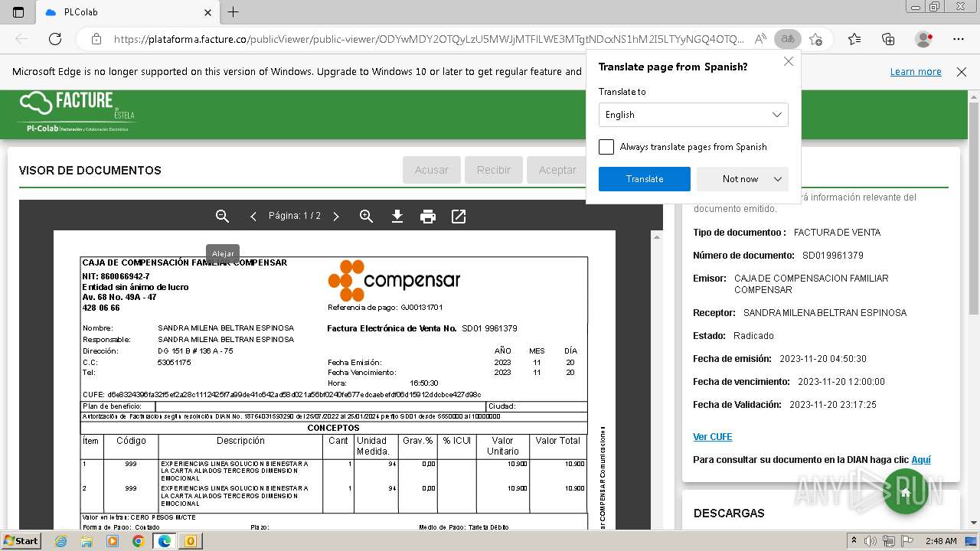Click the Translate button
The height and width of the screenshot is (551, 980).
645,179
